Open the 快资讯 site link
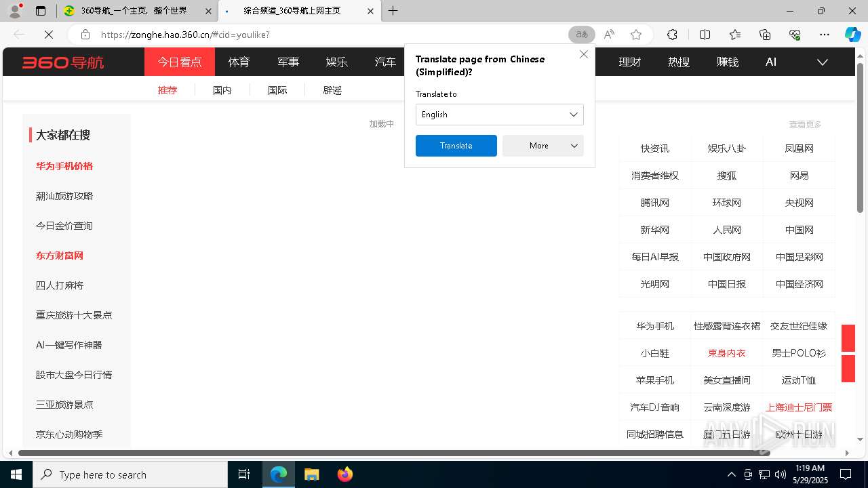 click(x=655, y=148)
